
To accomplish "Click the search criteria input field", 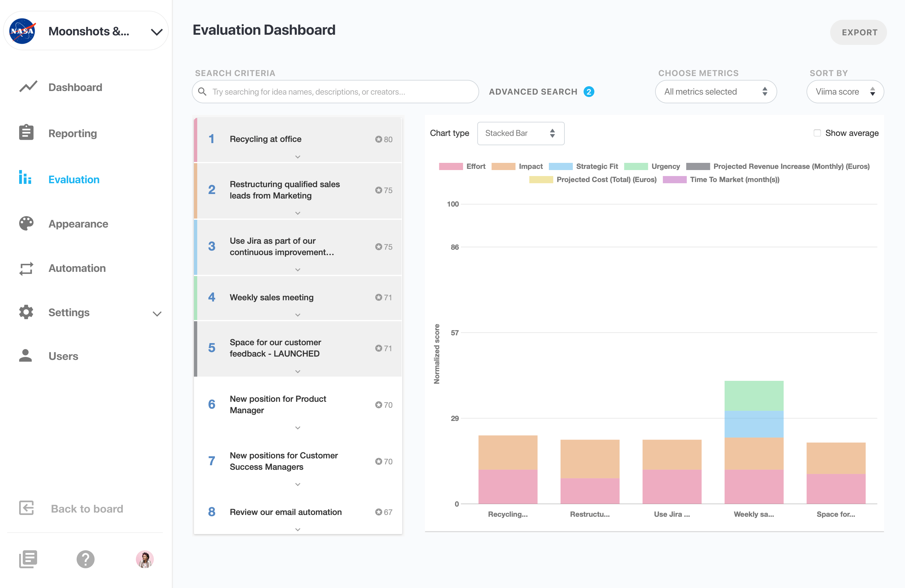I will [335, 92].
